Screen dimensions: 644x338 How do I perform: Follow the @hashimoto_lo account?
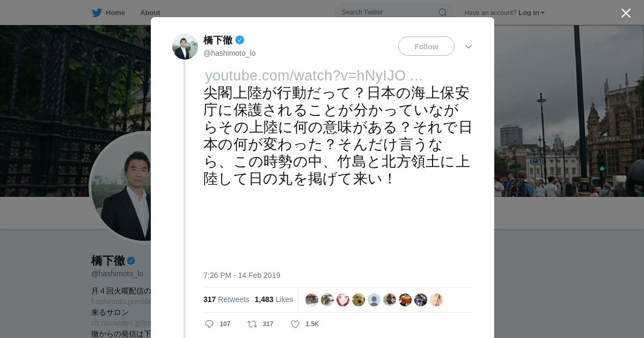[426, 46]
